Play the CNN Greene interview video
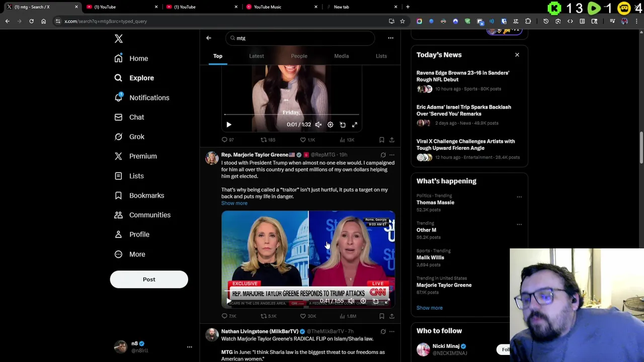Screen dimensions: 644x362 coord(229,301)
